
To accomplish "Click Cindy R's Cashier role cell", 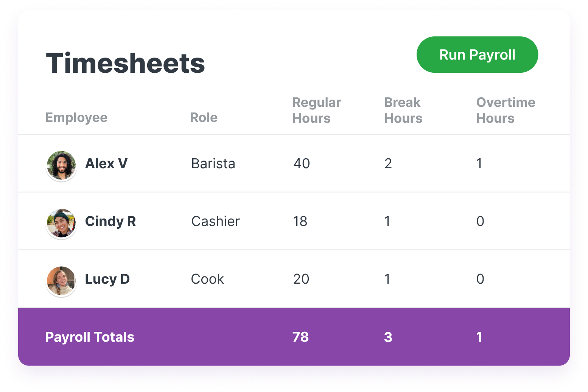I will (x=216, y=221).
